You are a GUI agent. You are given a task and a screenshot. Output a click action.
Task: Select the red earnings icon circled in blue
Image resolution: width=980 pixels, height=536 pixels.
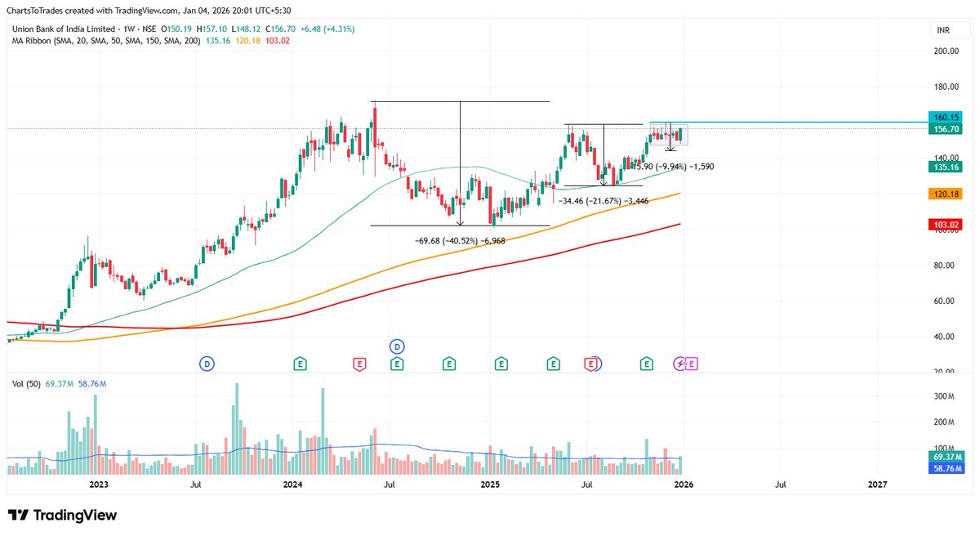point(590,364)
